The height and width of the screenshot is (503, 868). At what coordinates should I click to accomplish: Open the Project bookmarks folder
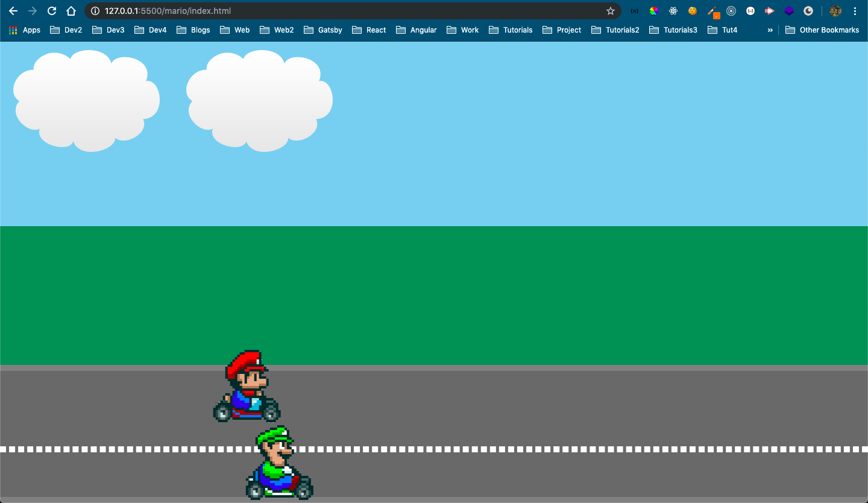[x=562, y=30]
